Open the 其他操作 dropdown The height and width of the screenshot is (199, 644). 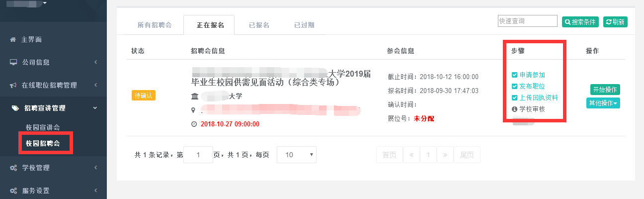603,103
